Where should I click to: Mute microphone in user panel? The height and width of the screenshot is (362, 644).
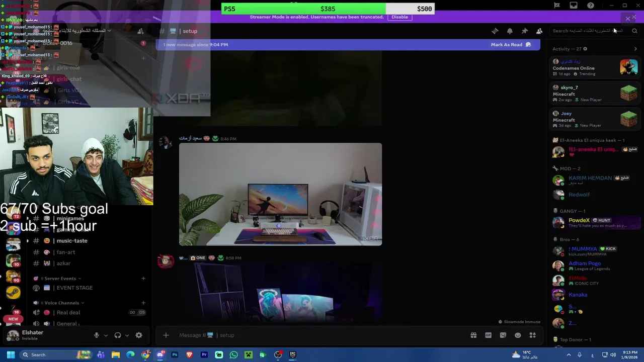pyautogui.click(x=97, y=335)
